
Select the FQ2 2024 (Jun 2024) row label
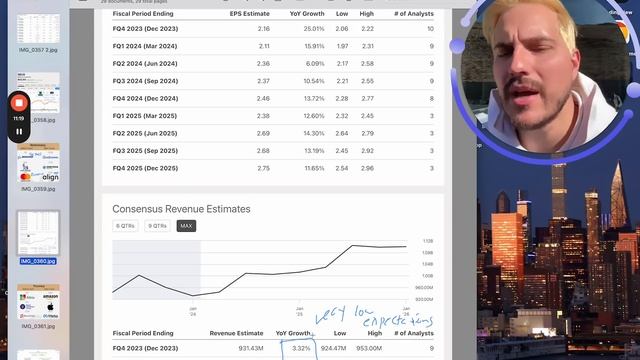[x=145, y=64]
